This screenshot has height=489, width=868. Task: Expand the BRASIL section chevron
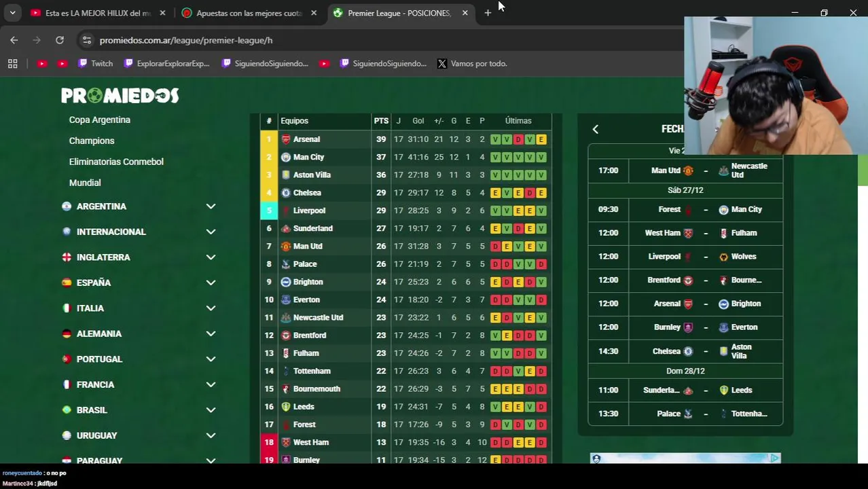click(211, 410)
